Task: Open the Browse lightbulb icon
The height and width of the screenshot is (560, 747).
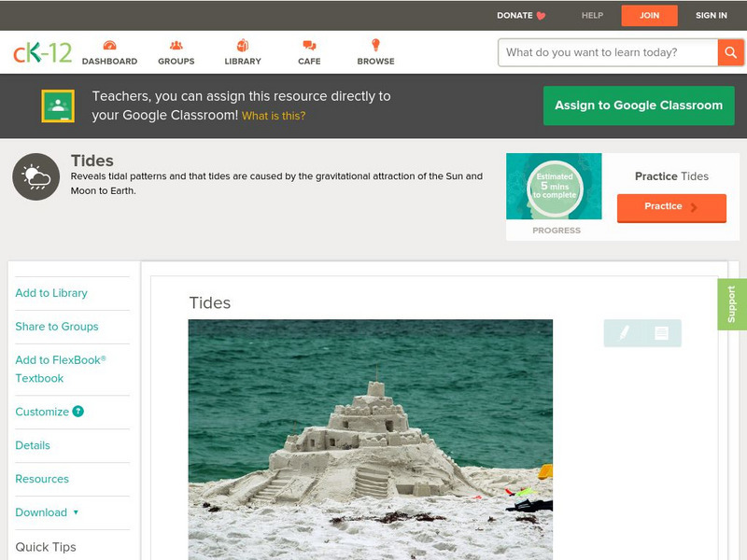Action: pos(376,45)
